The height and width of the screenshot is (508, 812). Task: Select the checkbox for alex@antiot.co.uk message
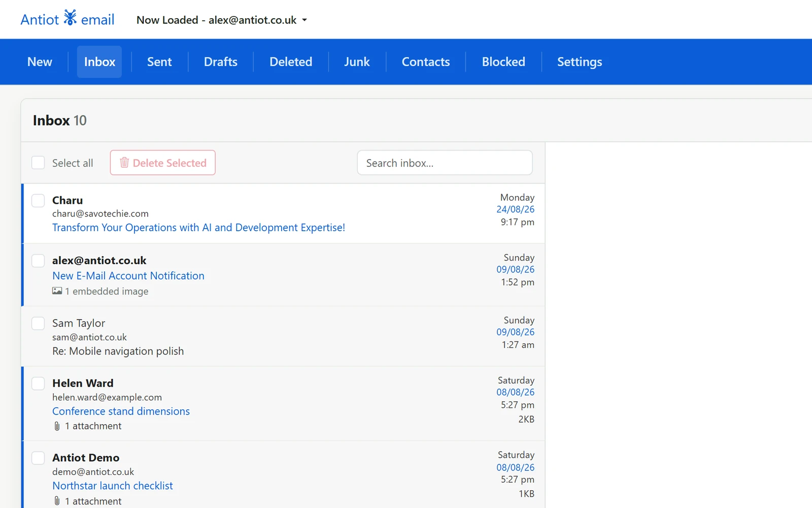(38, 261)
